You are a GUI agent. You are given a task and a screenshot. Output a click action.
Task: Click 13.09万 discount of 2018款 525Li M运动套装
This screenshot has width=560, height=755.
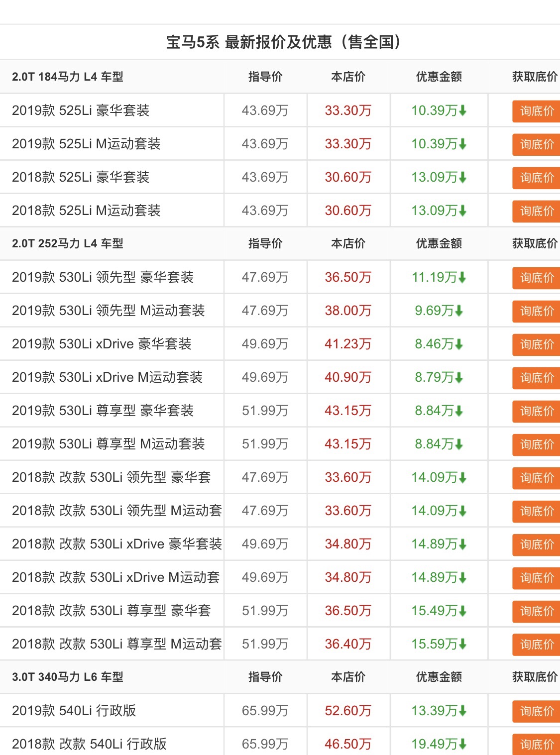(x=439, y=211)
